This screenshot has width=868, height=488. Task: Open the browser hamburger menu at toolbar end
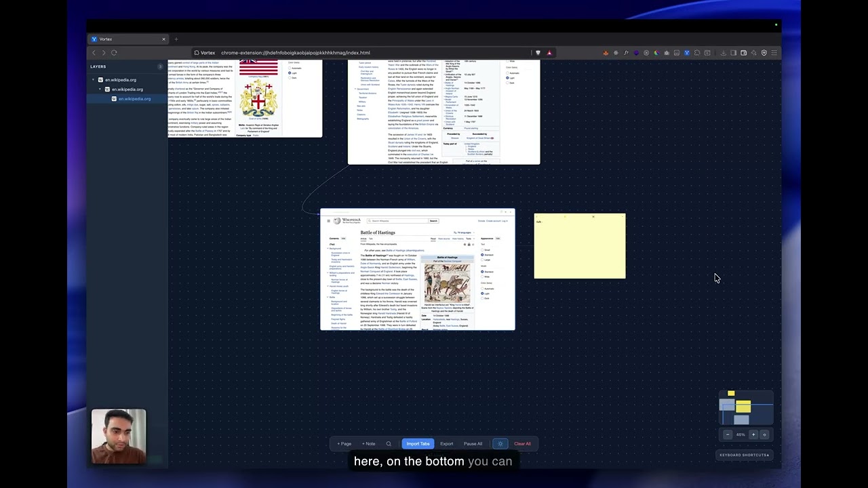click(774, 53)
